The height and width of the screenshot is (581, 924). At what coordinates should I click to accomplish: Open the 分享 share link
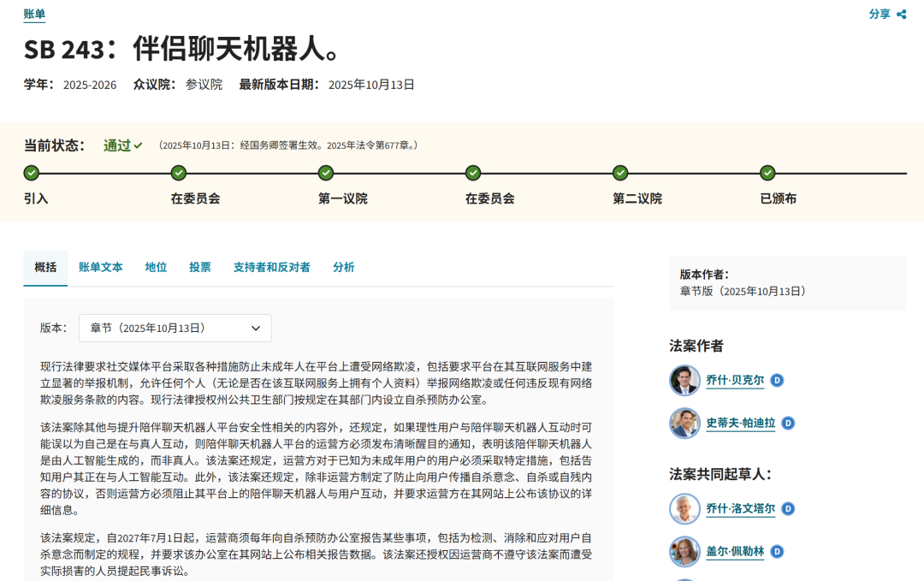point(880,15)
